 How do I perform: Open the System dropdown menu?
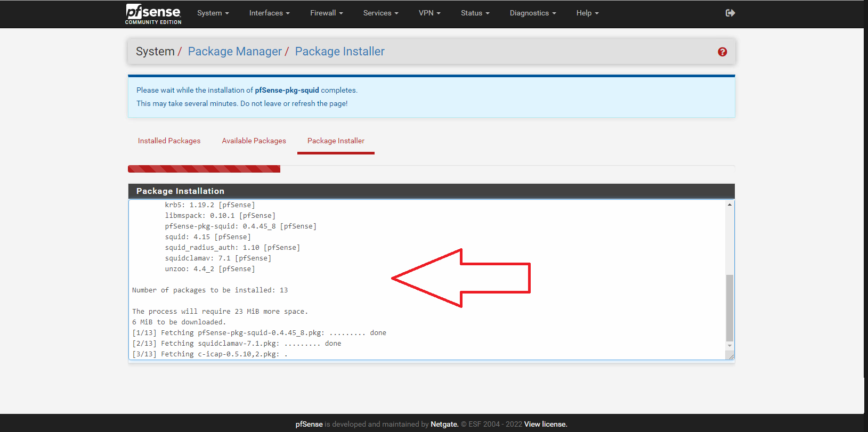tap(213, 13)
